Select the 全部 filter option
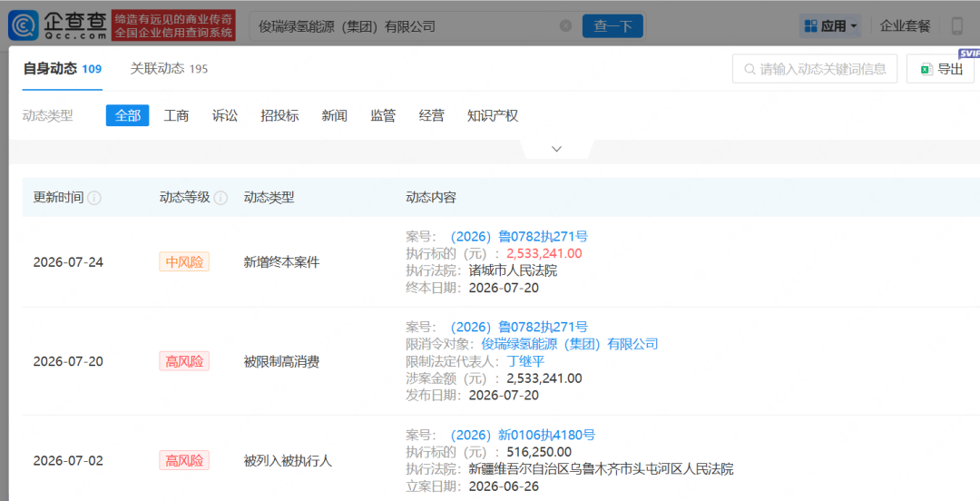980x501 pixels. pos(128,115)
